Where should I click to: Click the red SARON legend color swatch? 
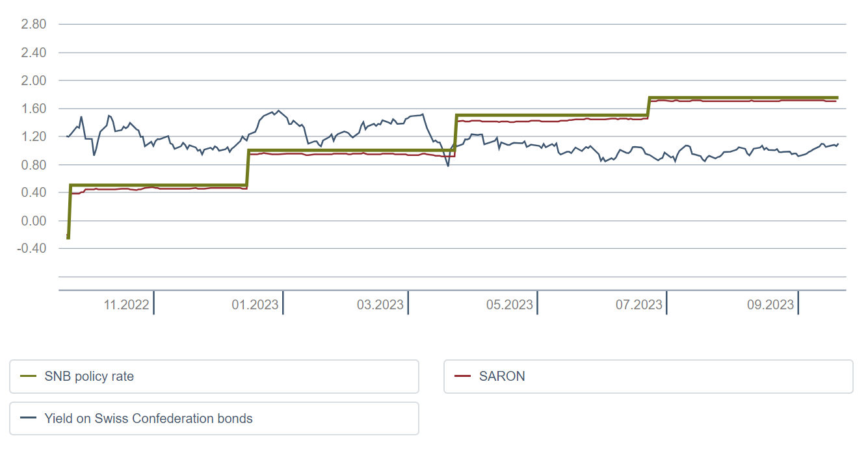pyautogui.click(x=463, y=376)
